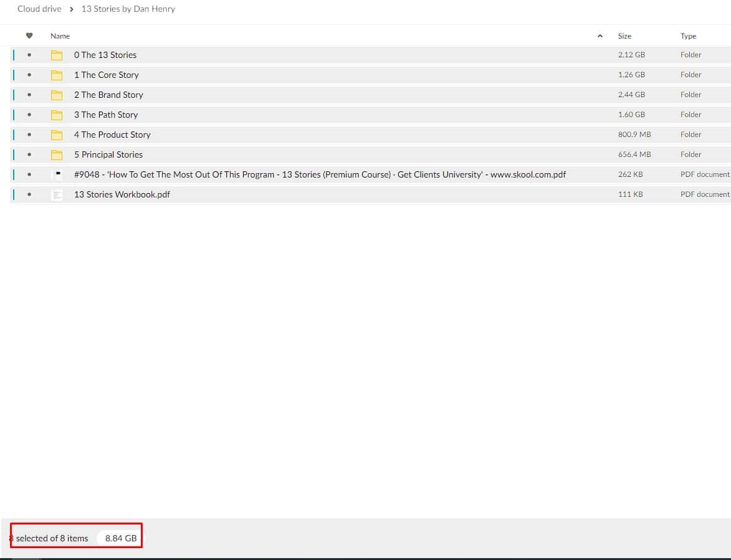This screenshot has height=560, width=731.
Task: Toggle favourite dot for 0 The 13 Stories
Action: (x=29, y=55)
